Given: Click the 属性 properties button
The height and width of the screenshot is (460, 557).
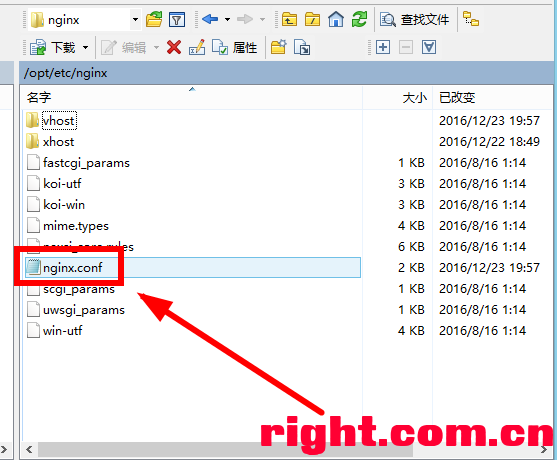Looking at the screenshot, I should click(x=234, y=47).
